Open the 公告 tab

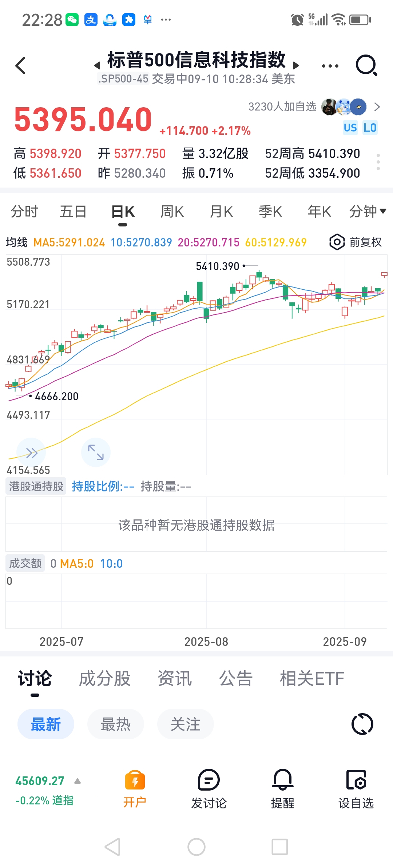coord(236,679)
